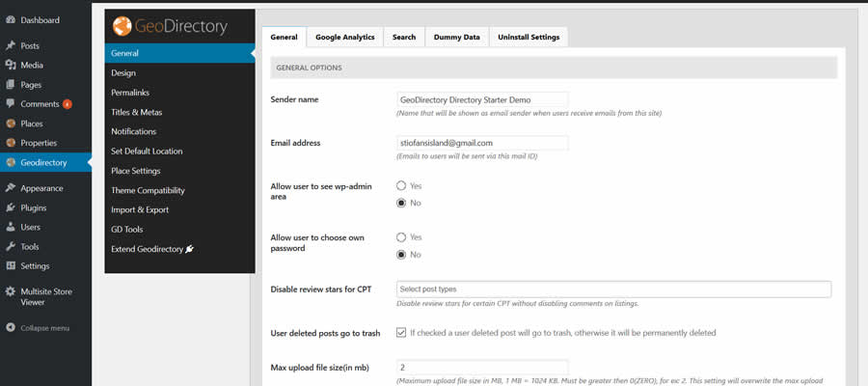Image resolution: width=868 pixels, height=386 pixels.
Task: Open the Search tab
Action: click(404, 37)
